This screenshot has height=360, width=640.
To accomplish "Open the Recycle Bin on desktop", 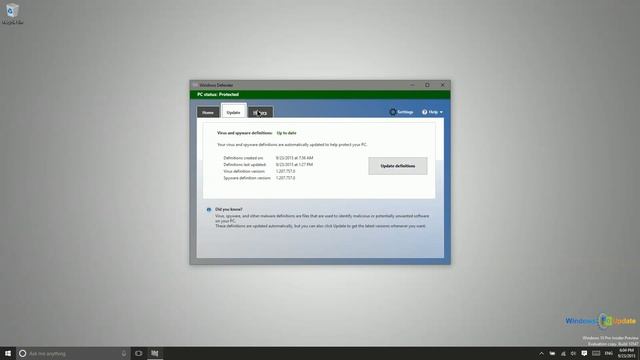I will 12,13.
